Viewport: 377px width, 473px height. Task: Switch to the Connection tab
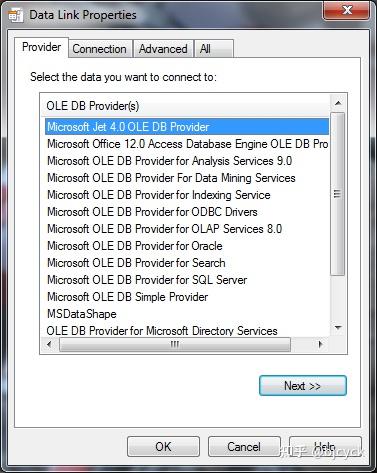[x=100, y=49]
